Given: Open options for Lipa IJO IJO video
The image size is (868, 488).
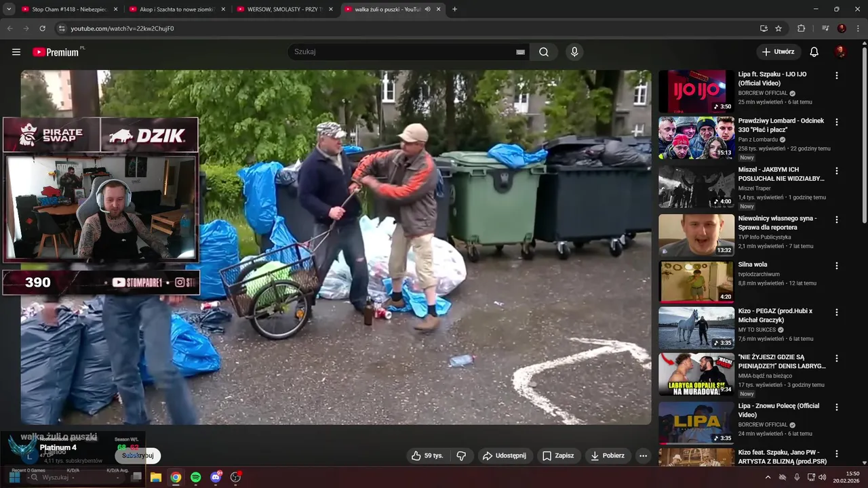Looking at the screenshot, I should click(x=837, y=76).
